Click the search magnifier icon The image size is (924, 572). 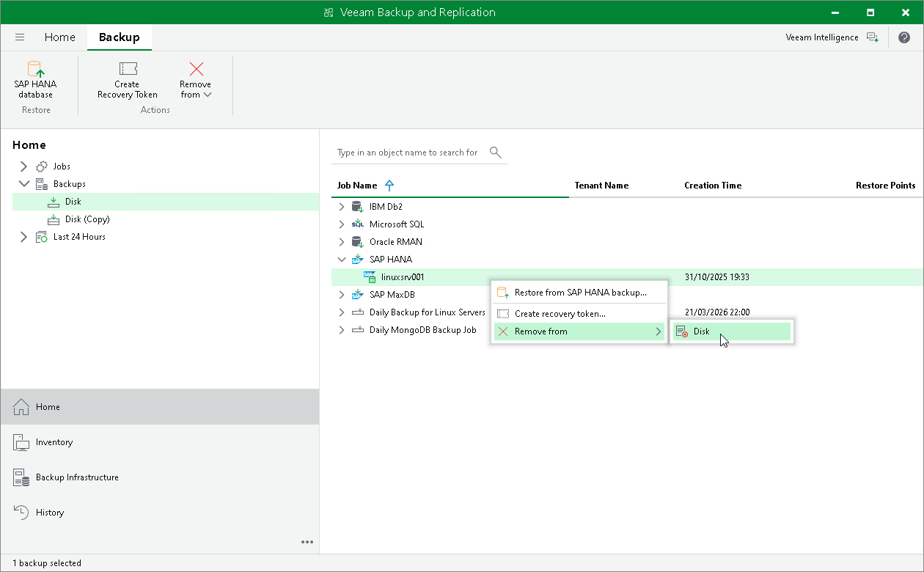496,152
